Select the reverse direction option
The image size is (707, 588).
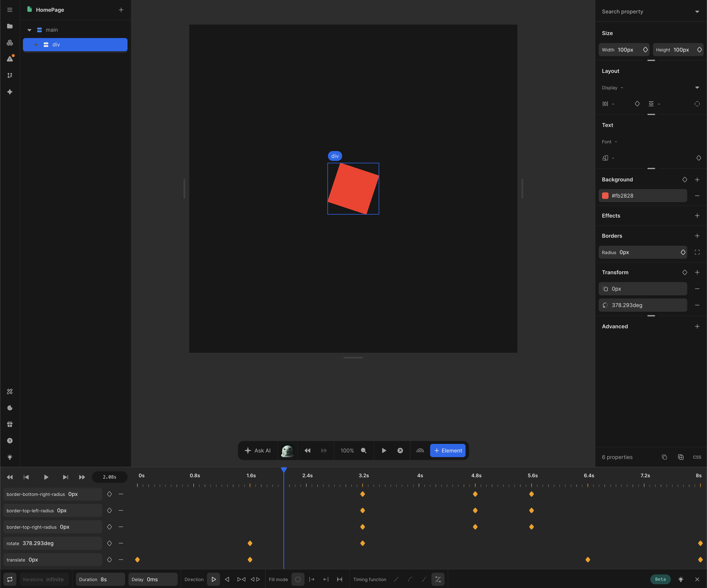[x=227, y=579]
